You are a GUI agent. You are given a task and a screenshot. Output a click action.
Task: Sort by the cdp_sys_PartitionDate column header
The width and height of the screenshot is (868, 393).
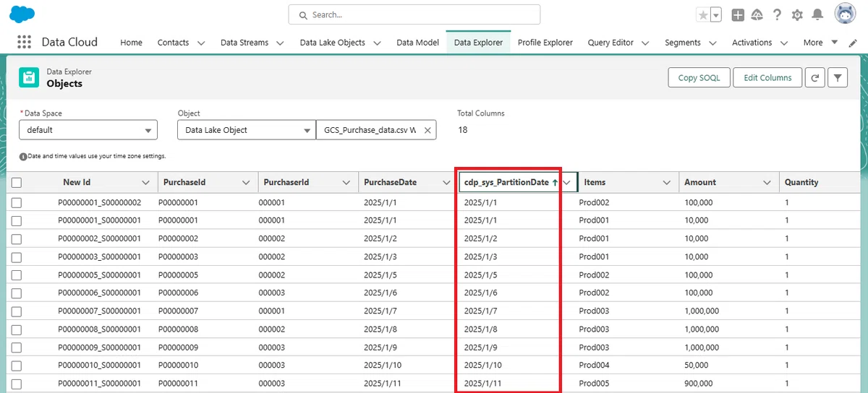506,183
